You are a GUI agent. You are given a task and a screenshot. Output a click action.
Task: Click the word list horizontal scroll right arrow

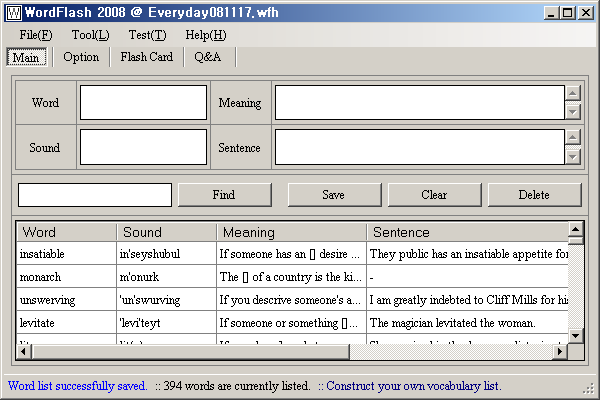560,351
